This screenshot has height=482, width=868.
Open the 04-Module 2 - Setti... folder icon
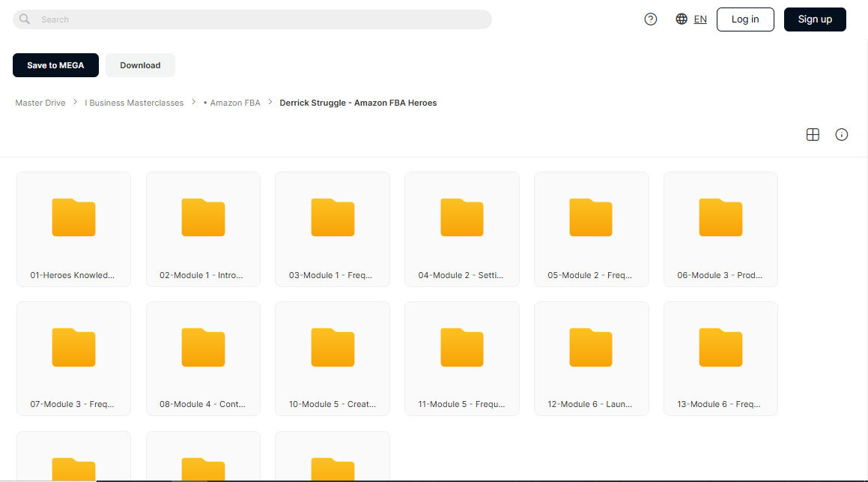click(462, 217)
